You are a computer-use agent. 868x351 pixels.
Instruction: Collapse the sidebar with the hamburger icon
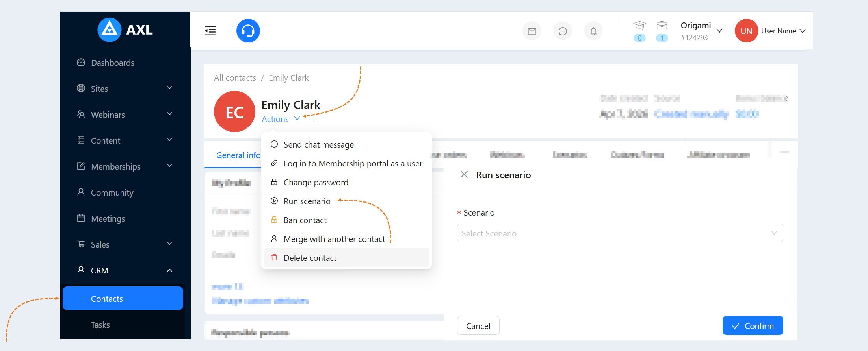210,31
